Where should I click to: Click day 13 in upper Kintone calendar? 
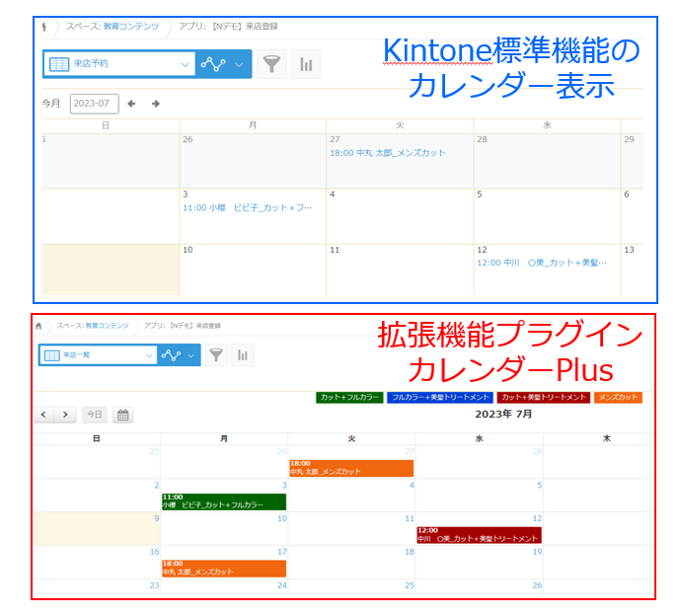[630, 250]
